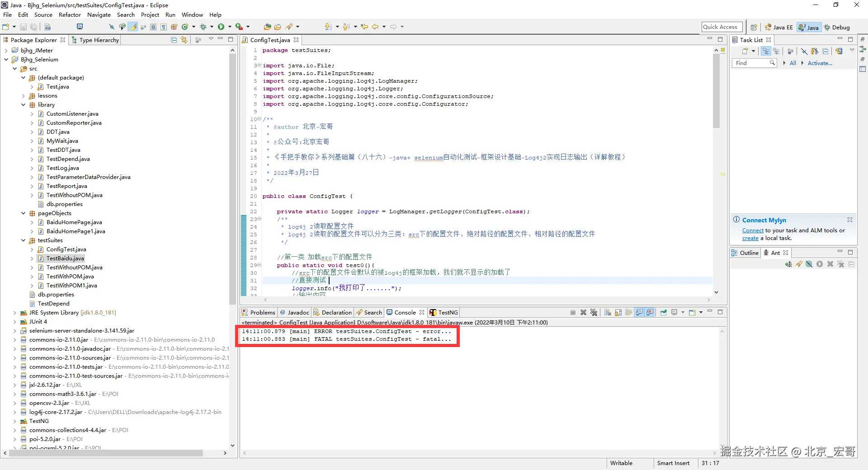The image size is (868, 470).
Task: Click the Run Last Tool external icon
Action: click(x=239, y=27)
